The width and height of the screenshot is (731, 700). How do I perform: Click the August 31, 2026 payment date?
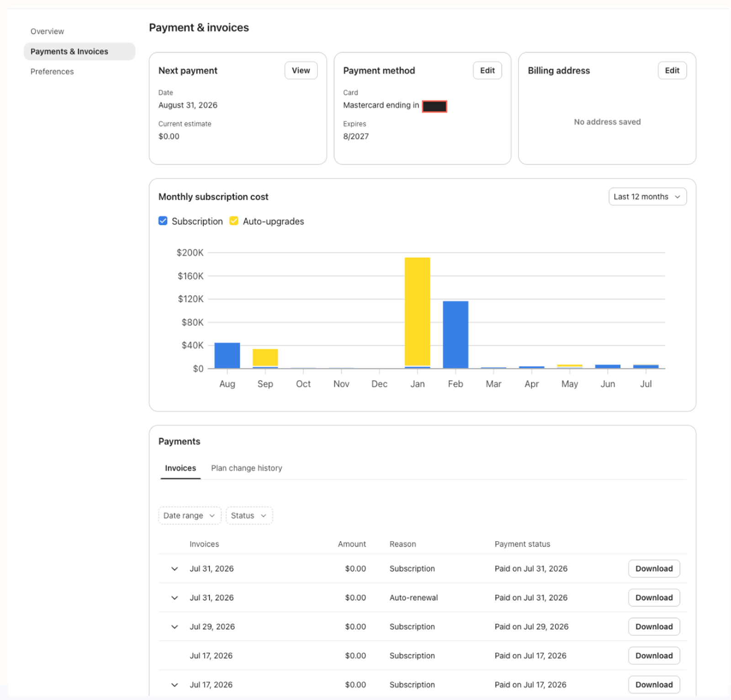(x=188, y=105)
